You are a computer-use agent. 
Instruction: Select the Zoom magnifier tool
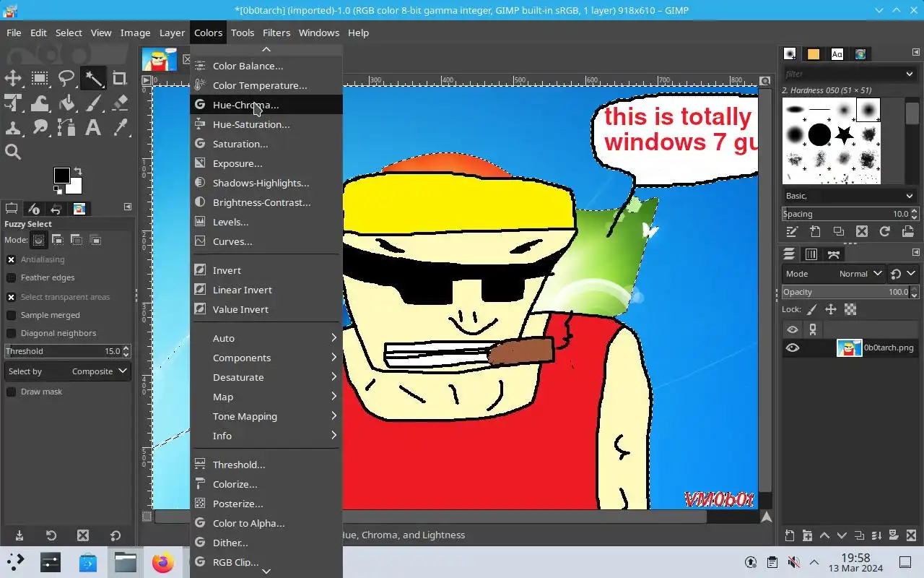point(13,152)
